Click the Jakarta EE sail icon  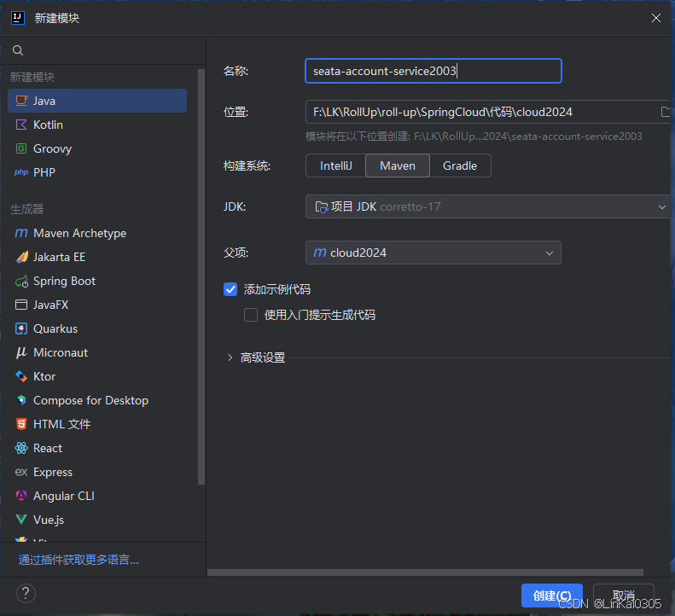(x=21, y=257)
